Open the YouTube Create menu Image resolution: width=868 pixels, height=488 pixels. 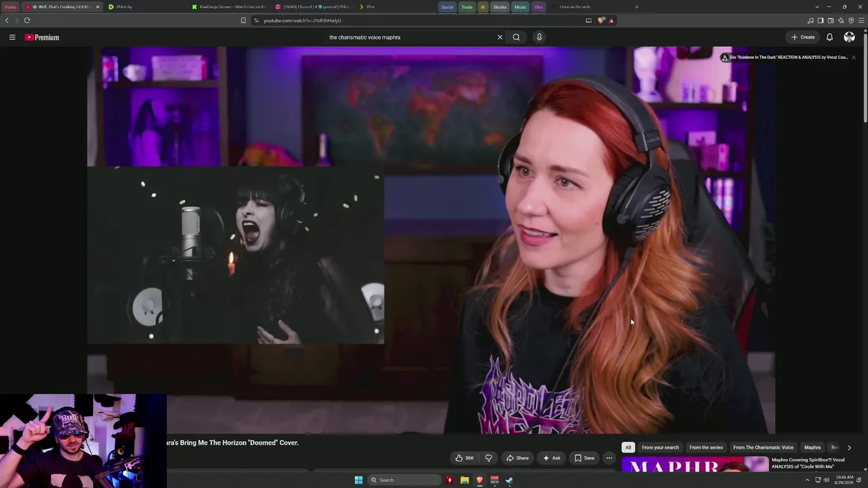[x=803, y=37]
